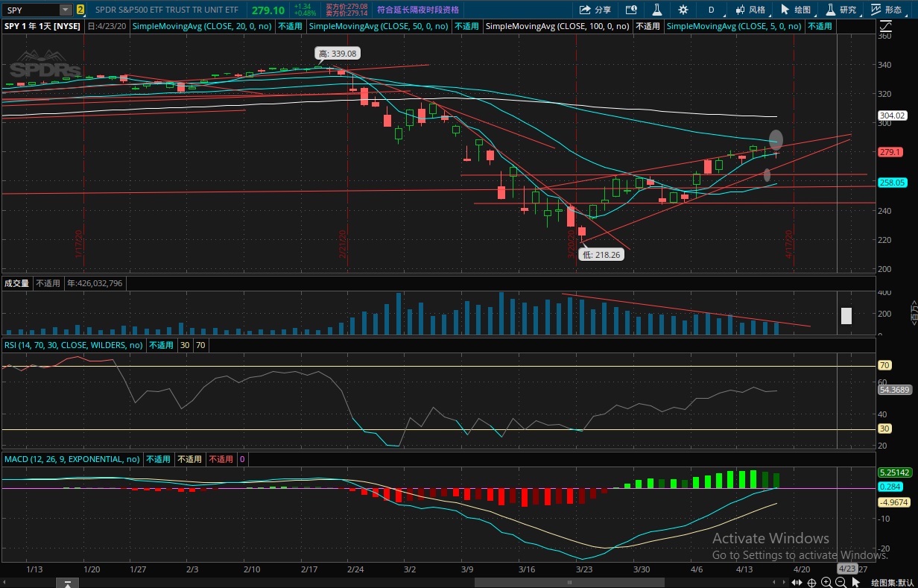Click the 买方价:279.08 bid price
918x588 pixels.
point(346,6)
